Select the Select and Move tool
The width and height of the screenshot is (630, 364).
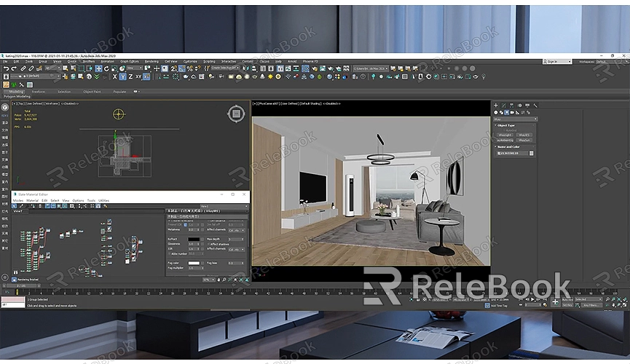[98, 68]
